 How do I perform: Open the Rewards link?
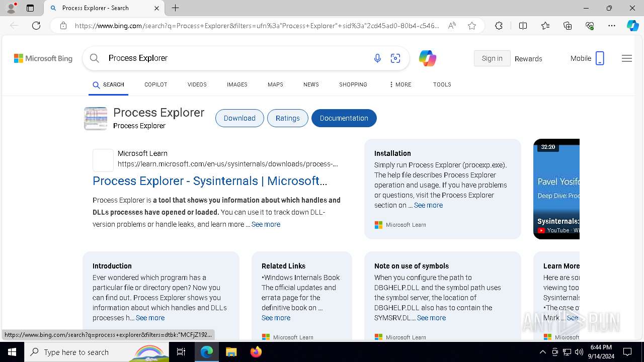point(528,59)
